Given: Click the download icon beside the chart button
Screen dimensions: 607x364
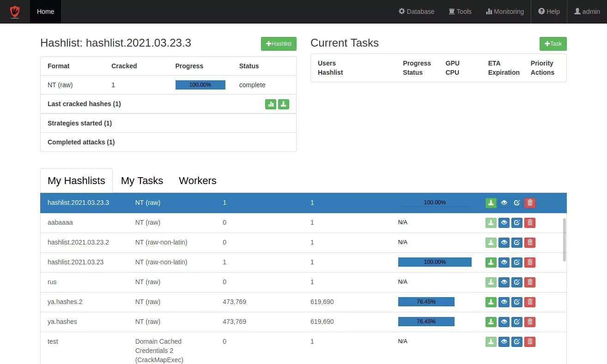Looking at the screenshot, I should [x=283, y=104].
